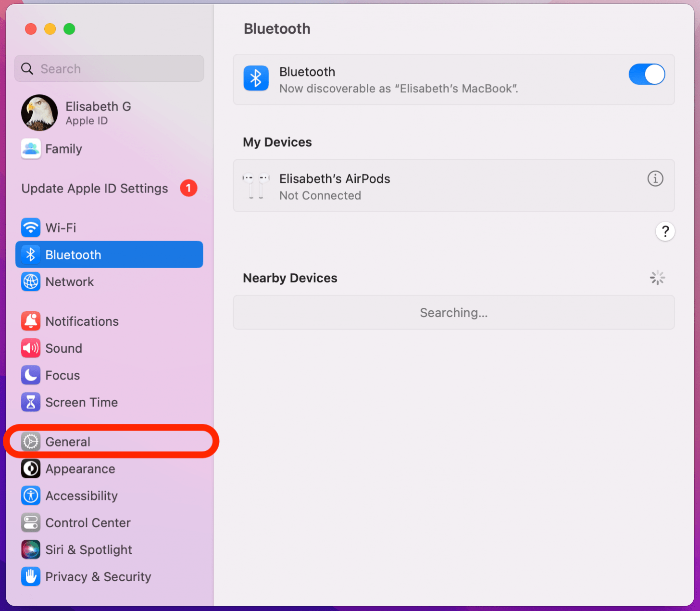Turn off the Bluetooth toggle switch
The image size is (700, 611).
coord(647,75)
